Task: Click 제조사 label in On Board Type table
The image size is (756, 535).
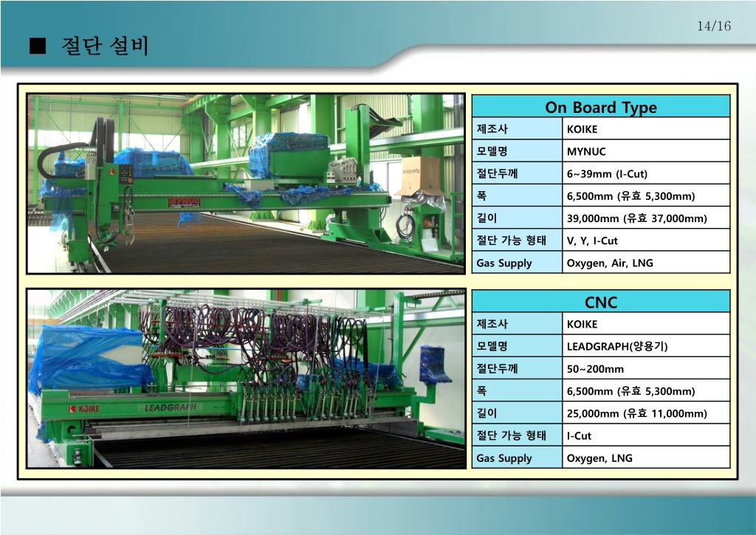Action: click(x=492, y=128)
